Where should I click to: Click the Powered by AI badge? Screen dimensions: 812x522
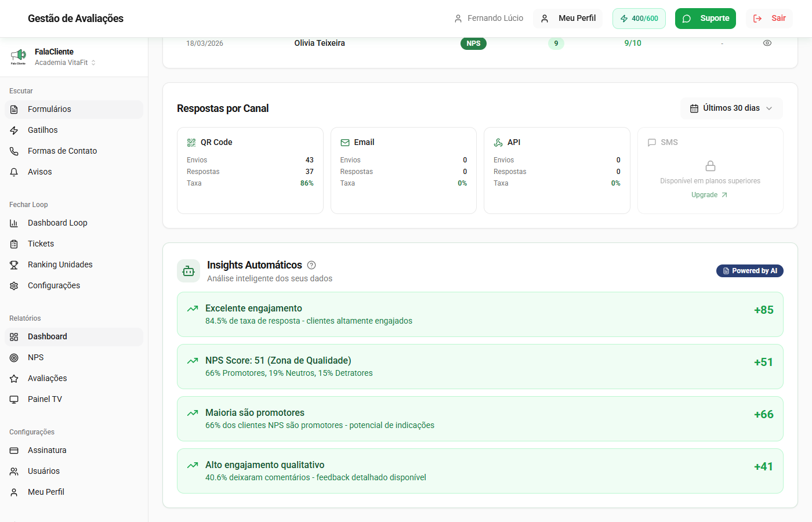(749, 271)
